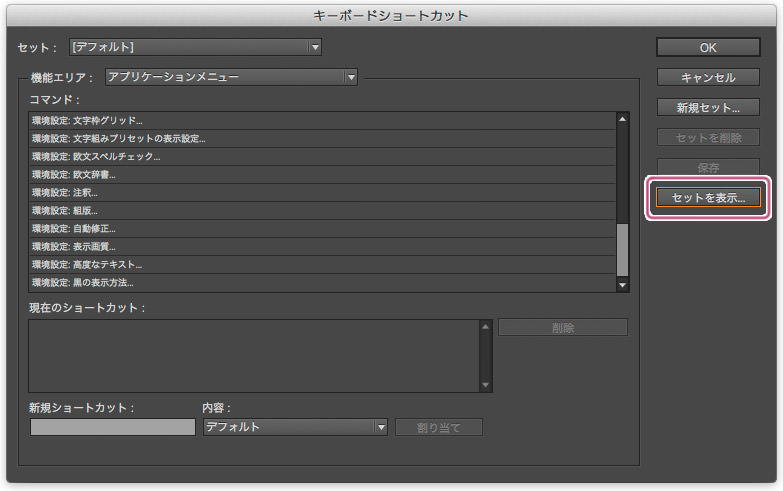This screenshot has height=491, width=783.
Task: Click the セットを表示... button
Action: point(708,197)
